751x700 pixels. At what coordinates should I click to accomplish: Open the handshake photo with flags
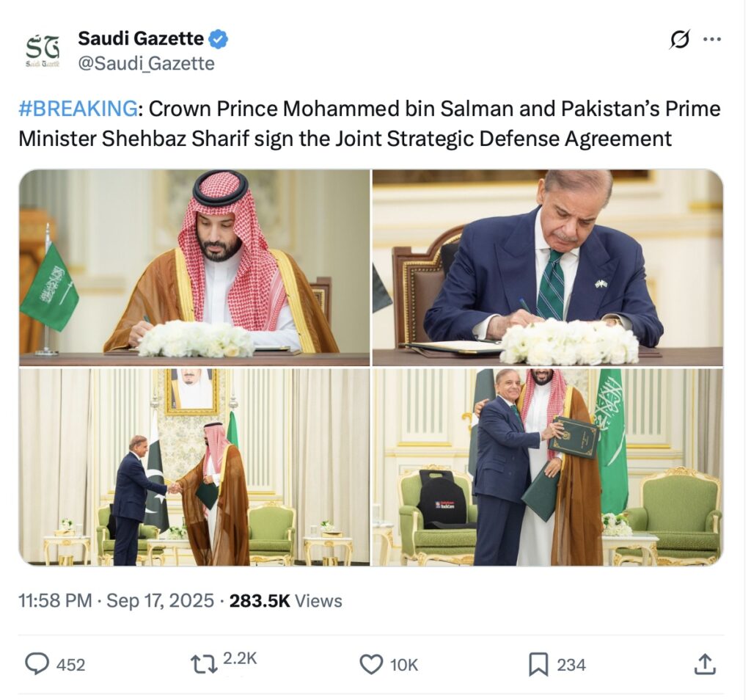point(194,467)
